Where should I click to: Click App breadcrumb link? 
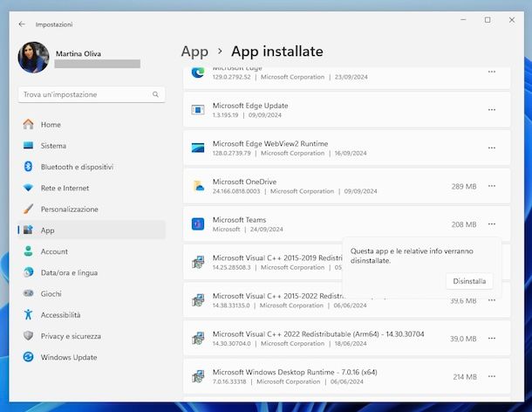tap(194, 51)
